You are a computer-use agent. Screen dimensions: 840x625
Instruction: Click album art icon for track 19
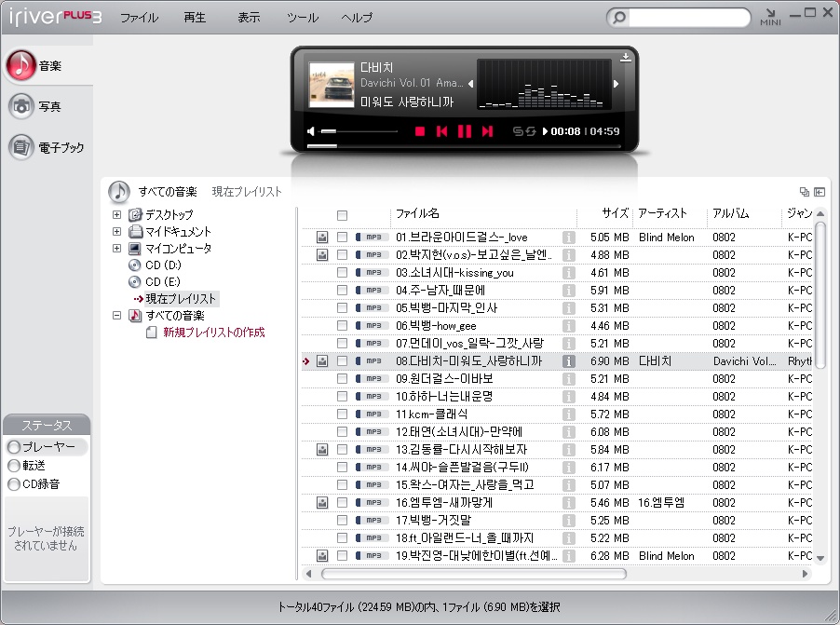pos(322,555)
